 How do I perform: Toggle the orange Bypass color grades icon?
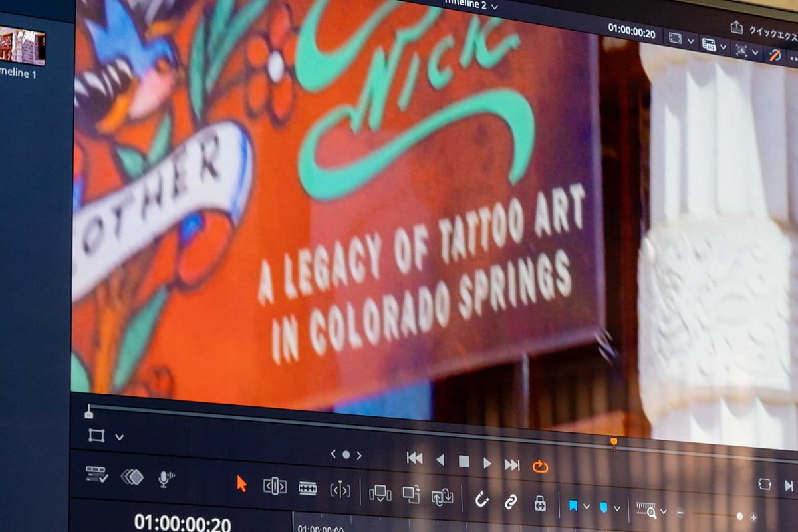[775, 55]
